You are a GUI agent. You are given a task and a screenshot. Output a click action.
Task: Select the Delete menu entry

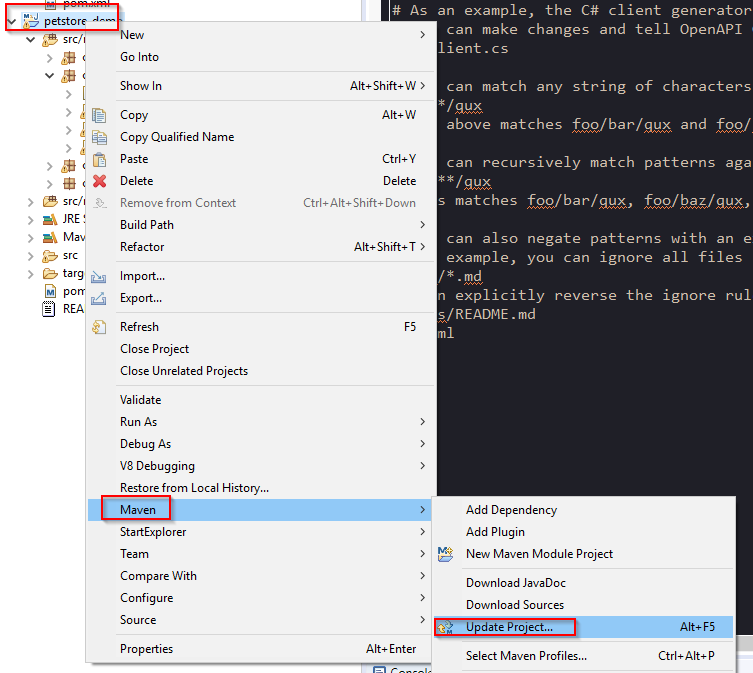pyautogui.click(x=262, y=182)
